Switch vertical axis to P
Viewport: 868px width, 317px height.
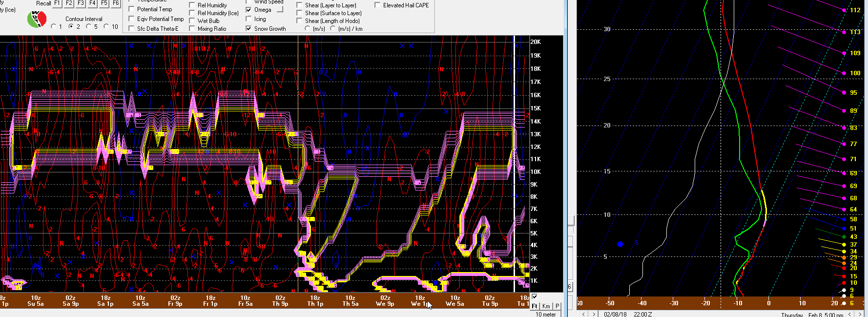click(x=557, y=306)
